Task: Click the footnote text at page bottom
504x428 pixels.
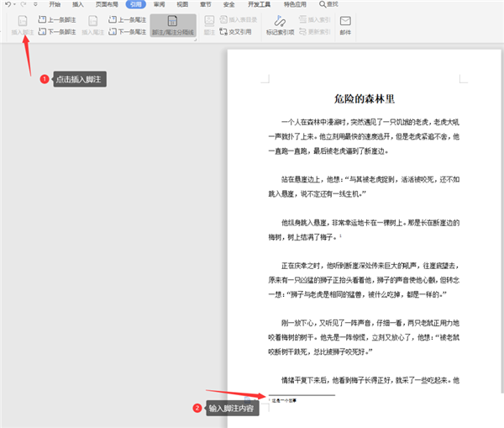Action: click(x=284, y=401)
